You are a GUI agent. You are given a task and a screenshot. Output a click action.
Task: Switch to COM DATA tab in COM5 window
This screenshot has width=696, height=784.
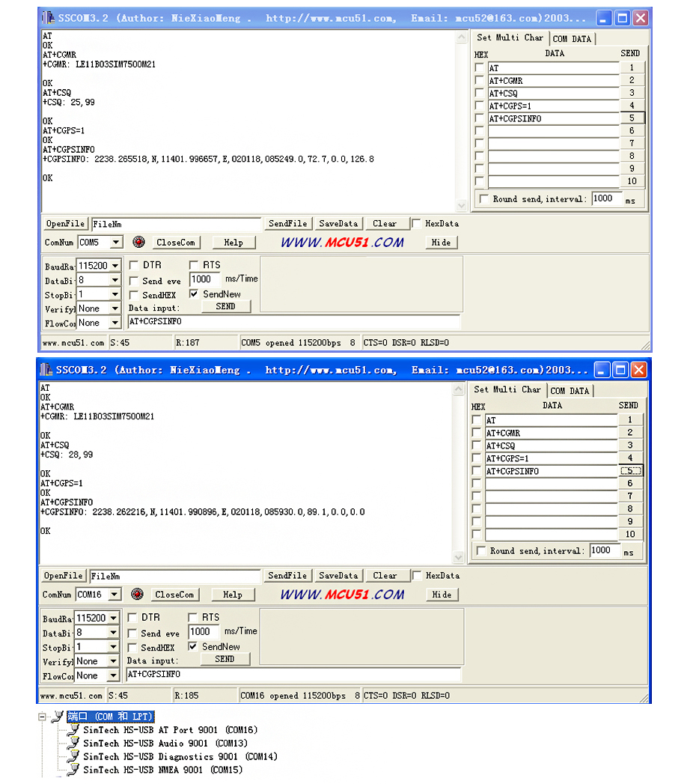[572, 38]
